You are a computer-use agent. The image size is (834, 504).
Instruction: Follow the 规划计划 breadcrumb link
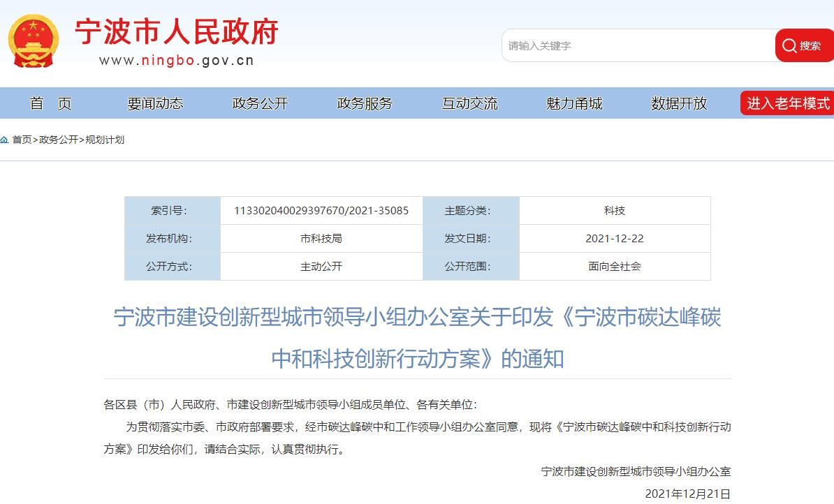coord(105,140)
